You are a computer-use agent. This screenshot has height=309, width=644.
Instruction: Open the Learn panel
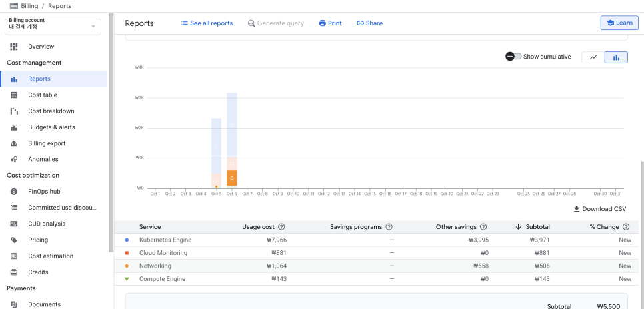coord(619,23)
